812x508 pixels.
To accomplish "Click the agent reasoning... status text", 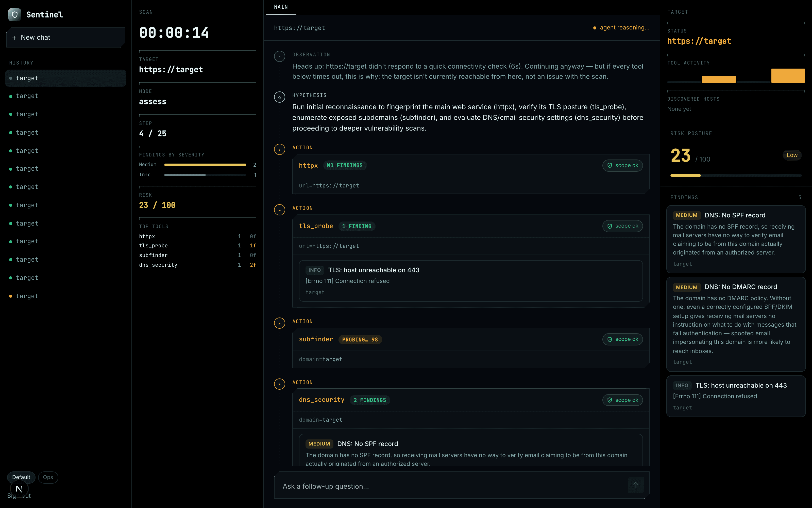I will [x=624, y=27].
